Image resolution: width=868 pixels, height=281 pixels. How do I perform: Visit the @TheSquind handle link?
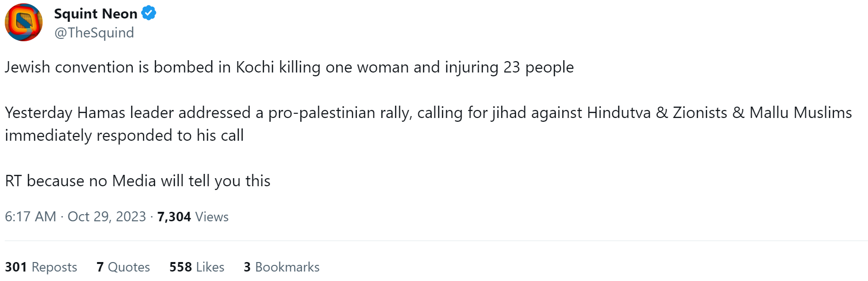[94, 33]
